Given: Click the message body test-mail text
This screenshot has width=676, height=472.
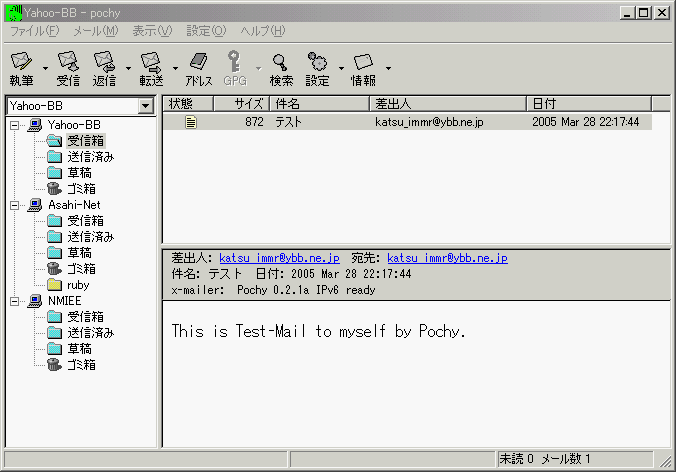Looking at the screenshot, I should [x=319, y=331].
